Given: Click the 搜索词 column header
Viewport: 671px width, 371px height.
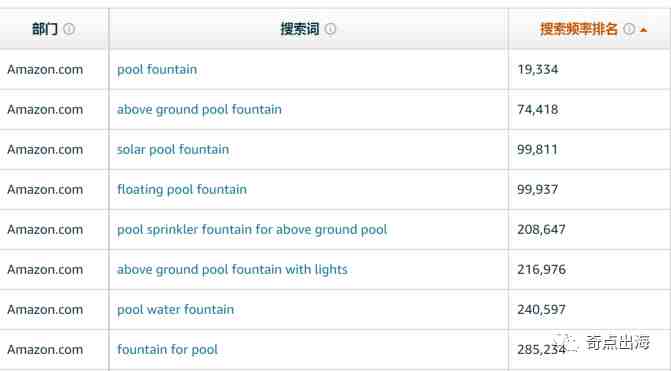Looking at the screenshot, I should 300,29.
